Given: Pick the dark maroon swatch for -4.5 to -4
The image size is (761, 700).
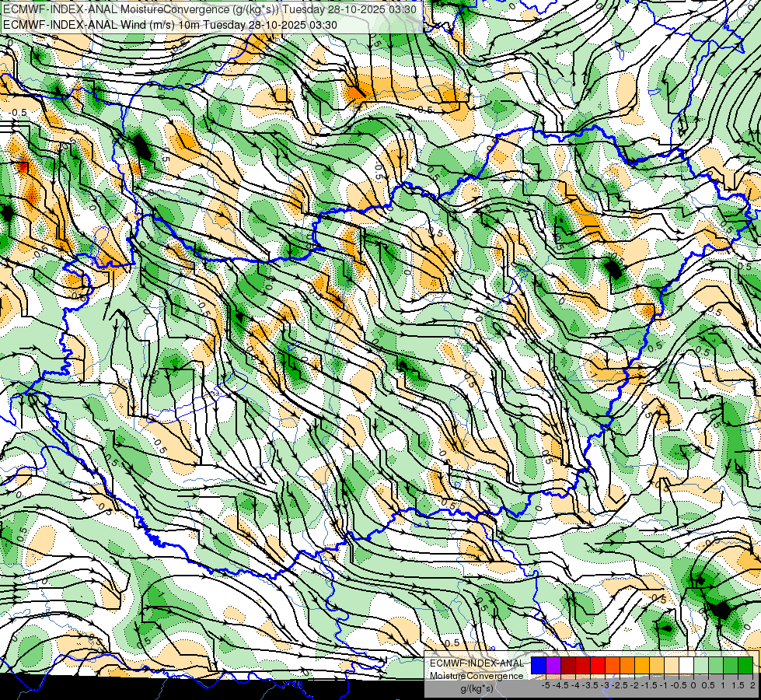Looking at the screenshot, I should click(x=568, y=666).
